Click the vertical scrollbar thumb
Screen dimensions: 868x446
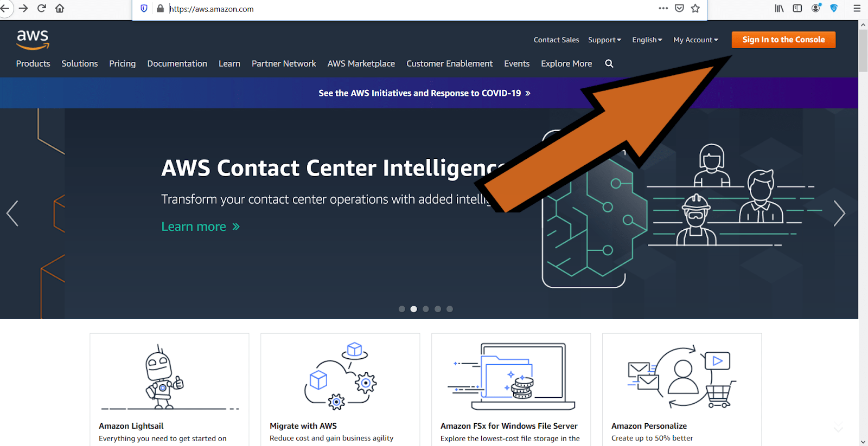pyautogui.click(x=863, y=51)
